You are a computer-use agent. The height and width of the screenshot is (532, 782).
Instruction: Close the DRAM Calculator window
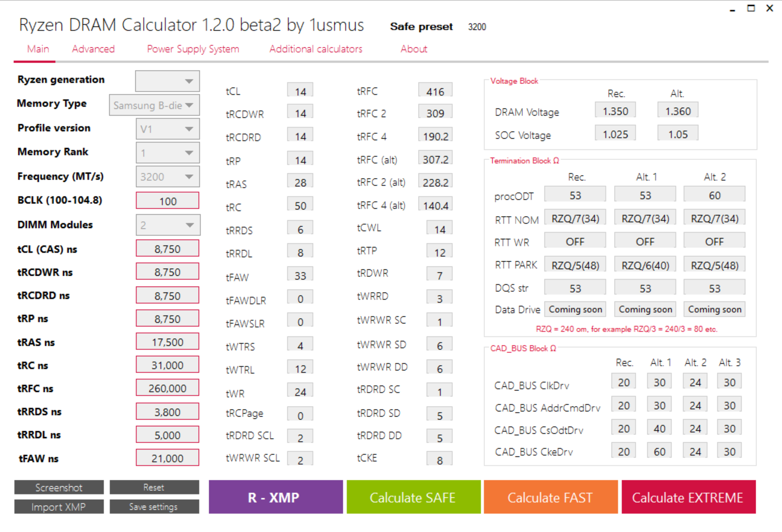pos(770,8)
